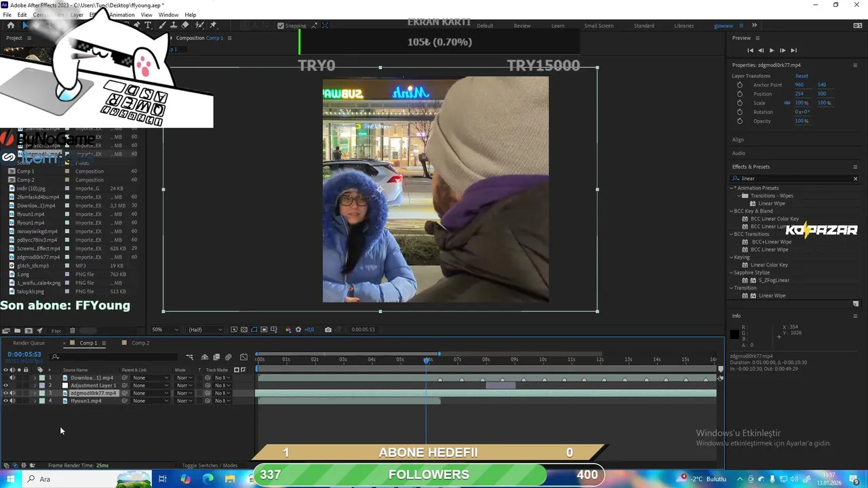
Task: Expand Adjustment Layer 1 properties
Action: click(35, 386)
